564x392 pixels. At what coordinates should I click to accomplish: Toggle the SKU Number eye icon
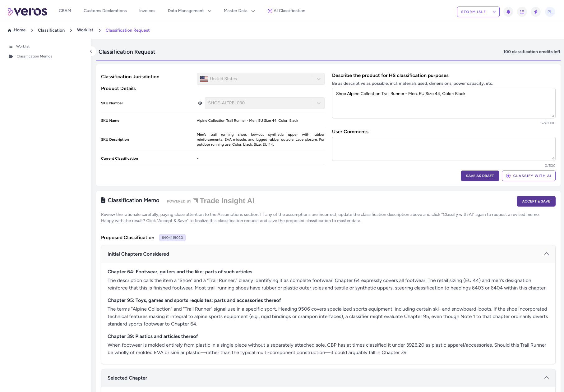pos(200,103)
